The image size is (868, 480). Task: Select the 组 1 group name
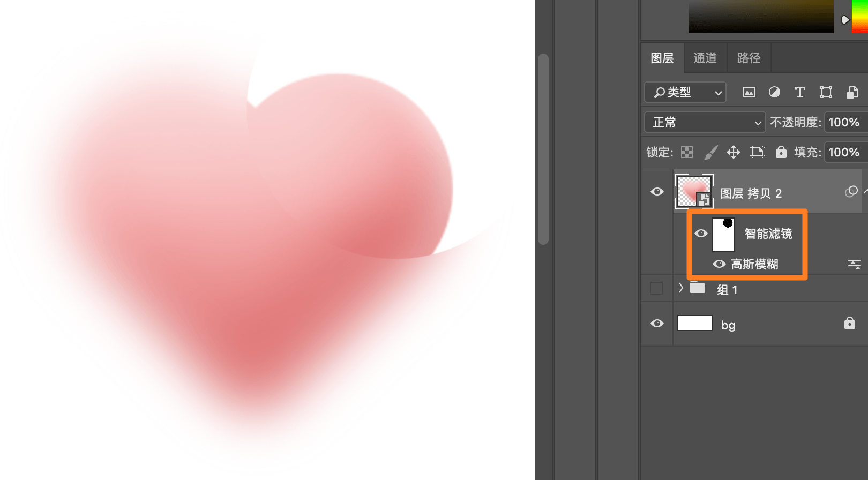(x=727, y=290)
